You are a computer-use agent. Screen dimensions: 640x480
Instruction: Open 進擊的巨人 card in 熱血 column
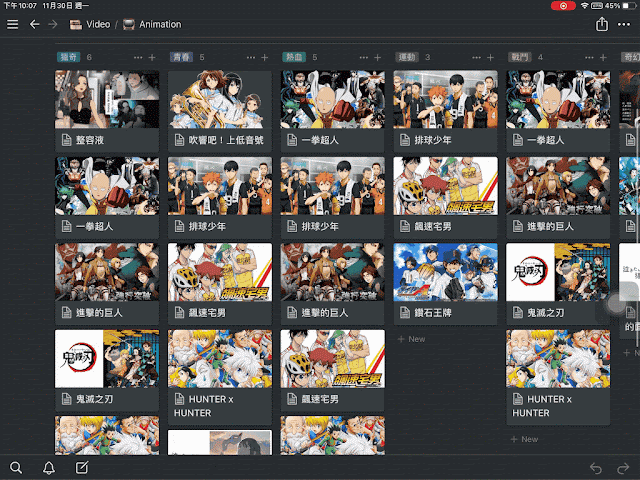tap(333, 284)
